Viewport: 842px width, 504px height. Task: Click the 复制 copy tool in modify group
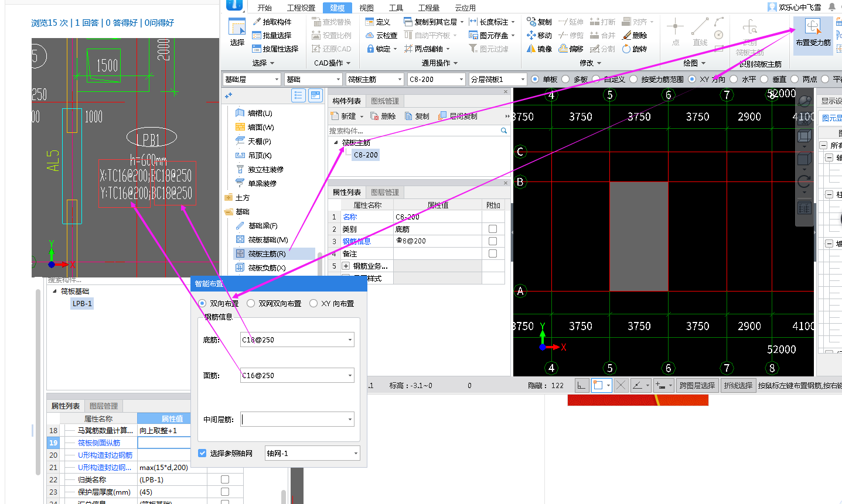click(x=539, y=22)
